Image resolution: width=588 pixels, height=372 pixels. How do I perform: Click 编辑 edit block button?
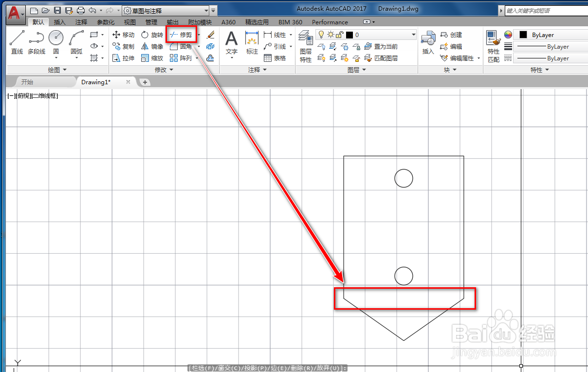(x=451, y=46)
